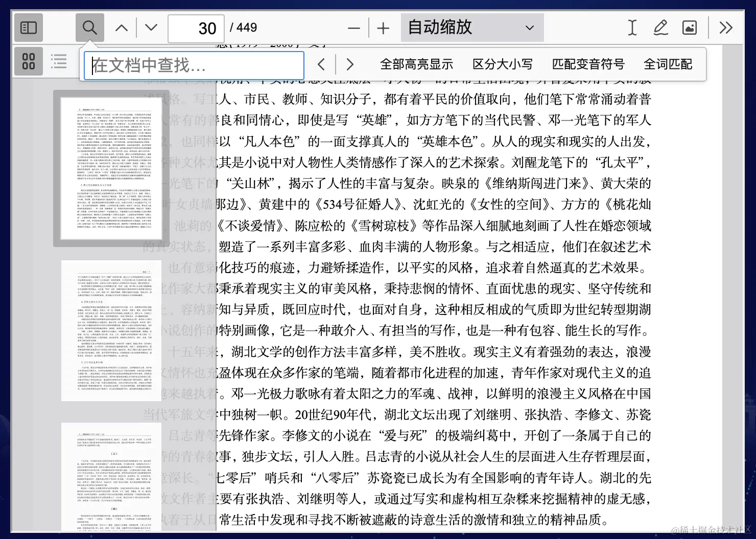The image size is (756, 539).
Task: Toggle the sidebar panel open
Action: pyautogui.click(x=28, y=28)
